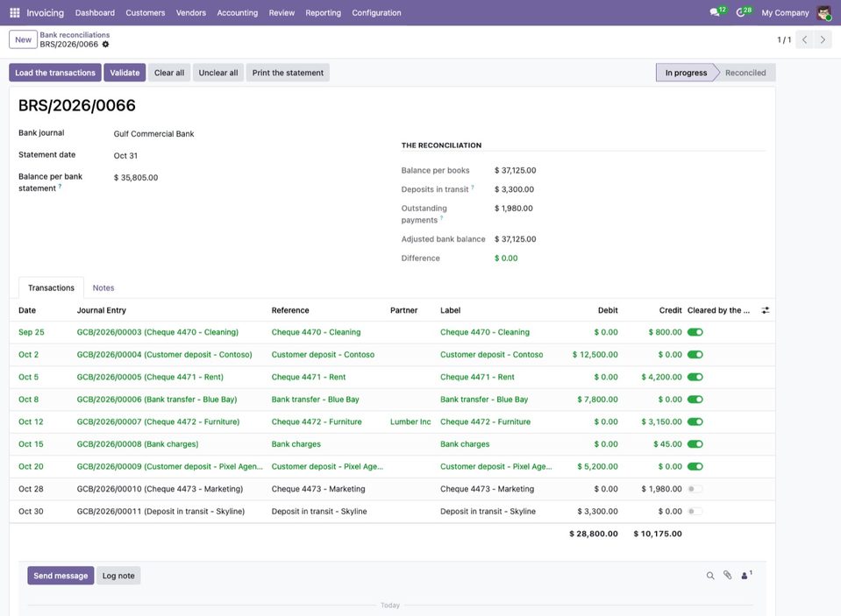Image resolution: width=841 pixels, height=616 pixels.
Task: Enable cleared for Cheque 4473 - Marketing
Action: click(x=695, y=489)
